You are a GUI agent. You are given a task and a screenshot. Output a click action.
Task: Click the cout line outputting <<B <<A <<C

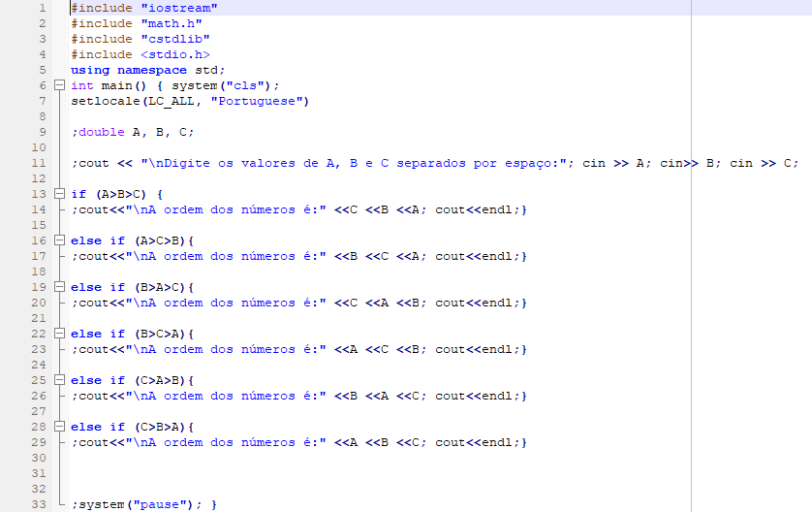coord(298,397)
